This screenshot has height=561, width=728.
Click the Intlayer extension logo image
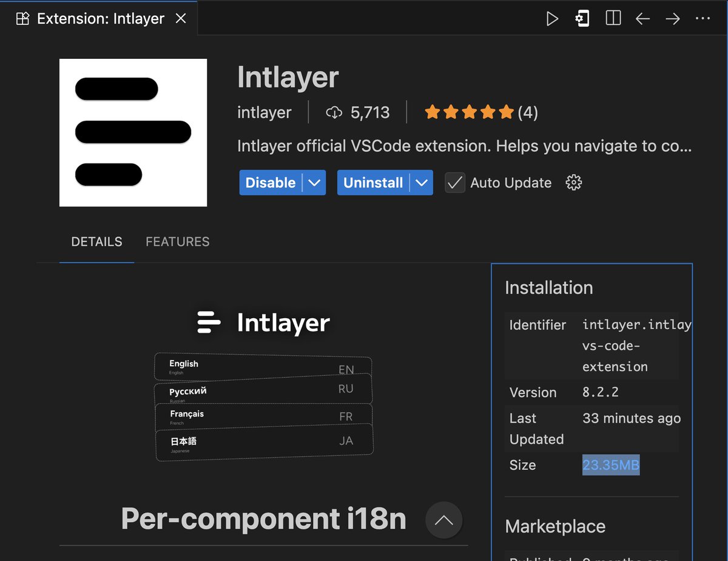(133, 132)
